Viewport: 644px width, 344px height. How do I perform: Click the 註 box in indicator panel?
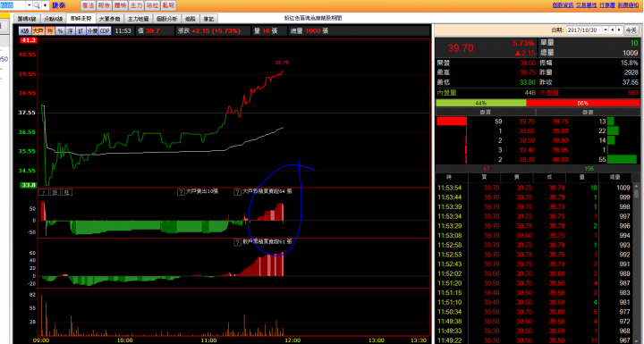click(66, 192)
